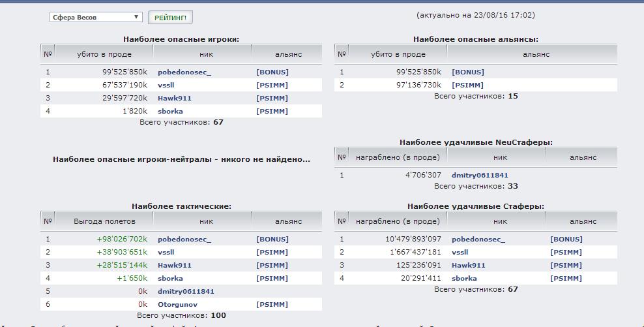Open Otorgunov in the most tactical table
This screenshot has height=327, width=644.
click(177, 305)
